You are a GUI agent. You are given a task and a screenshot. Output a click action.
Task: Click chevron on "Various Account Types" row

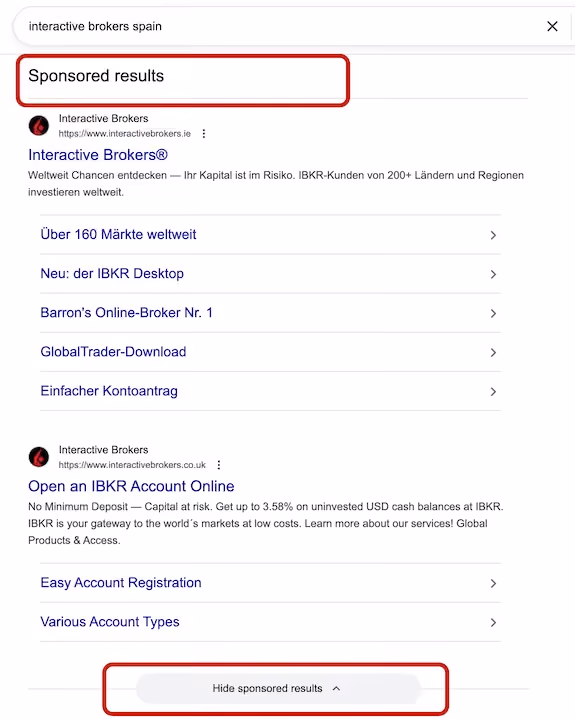493,623
